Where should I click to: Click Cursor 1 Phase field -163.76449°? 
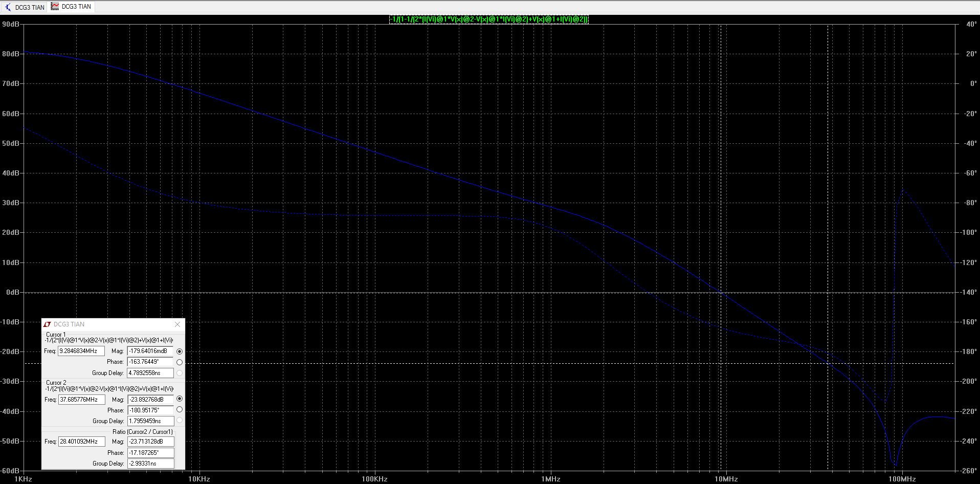coord(150,362)
